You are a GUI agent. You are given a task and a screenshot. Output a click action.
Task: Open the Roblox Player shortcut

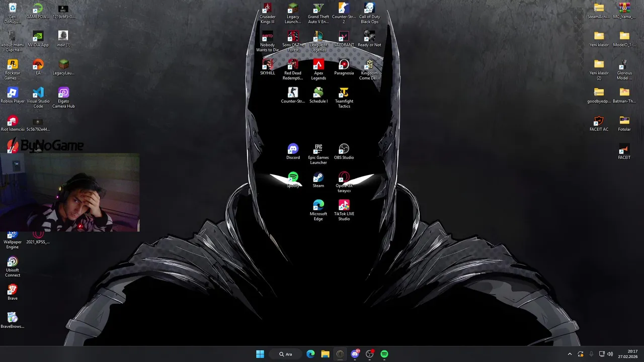tap(13, 95)
